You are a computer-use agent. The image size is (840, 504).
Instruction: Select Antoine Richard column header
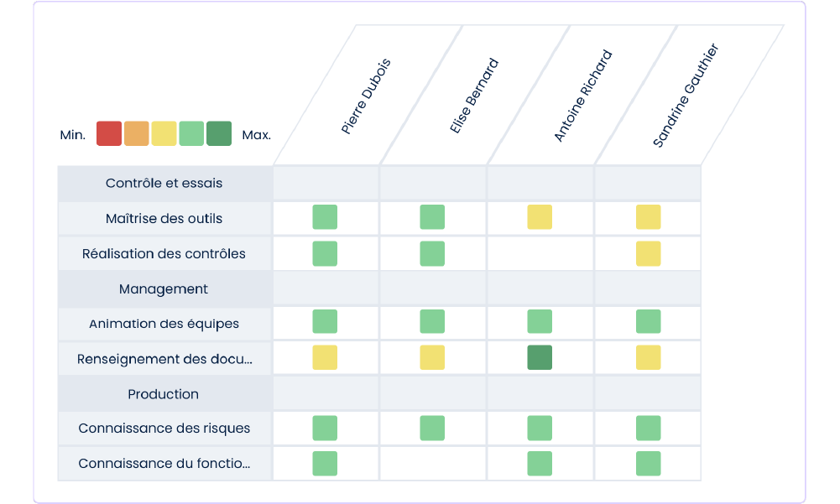[582, 96]
